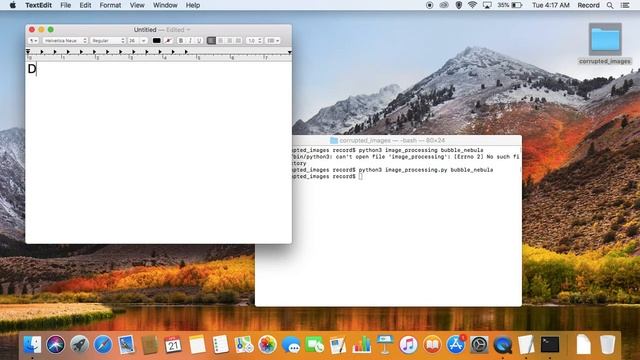Open Notification Center icon

625,5
